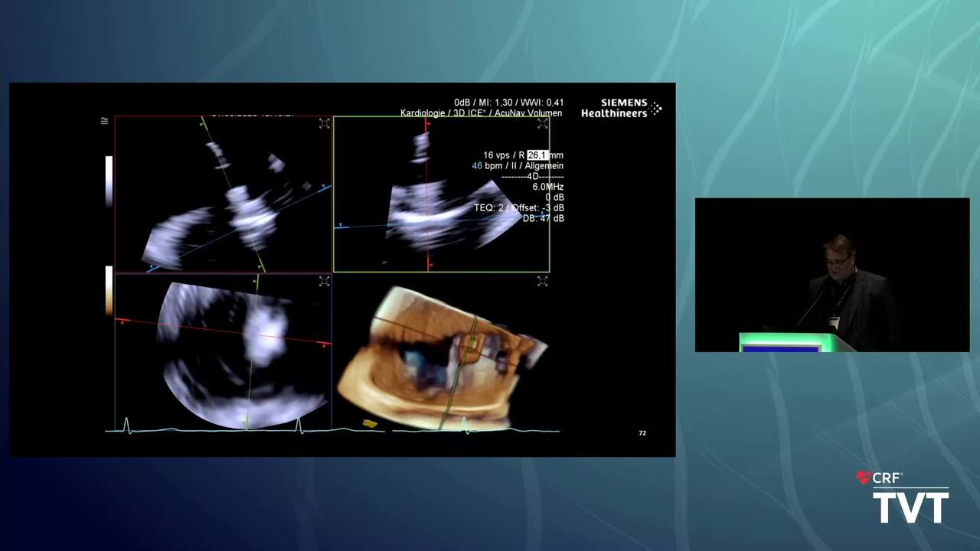980x551 pixels.
Task: Click the '0dB / MI: 1,30 / WWI: 0,41' text
Action: pyautogui.click(x=509, y=103)
